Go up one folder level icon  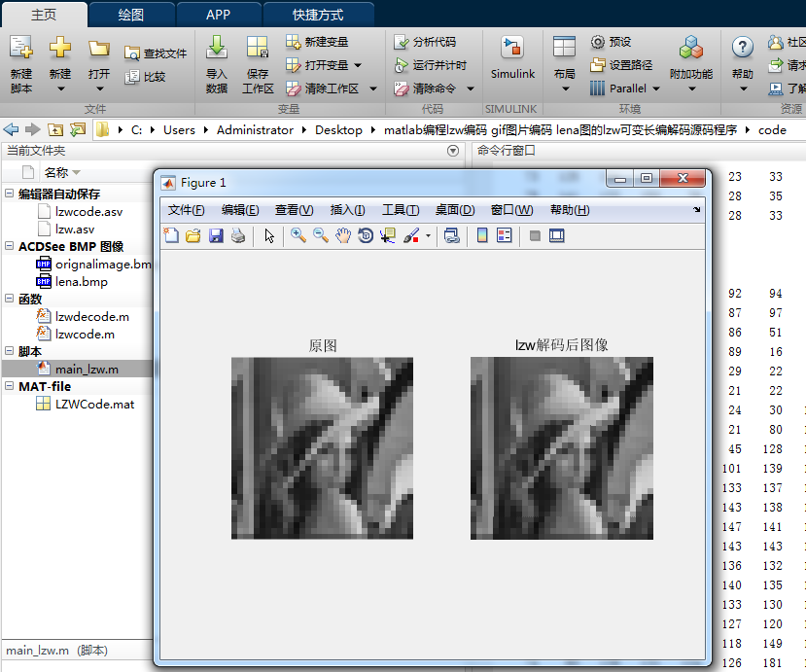click(55, 129)
